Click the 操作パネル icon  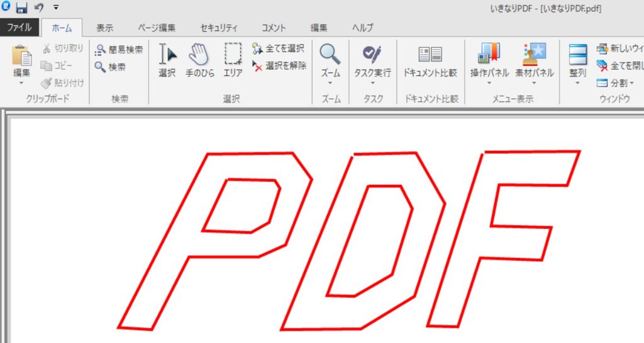pyautogui.click(x=489, y=54)
